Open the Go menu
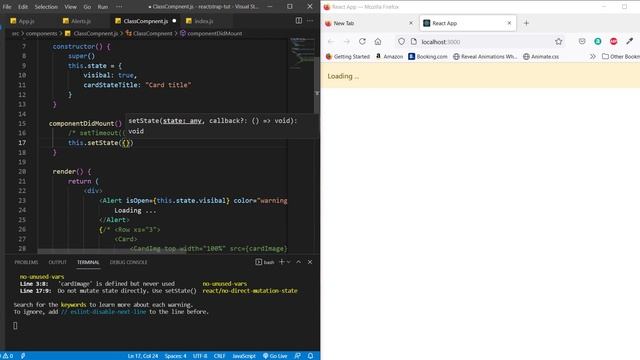 87,7
